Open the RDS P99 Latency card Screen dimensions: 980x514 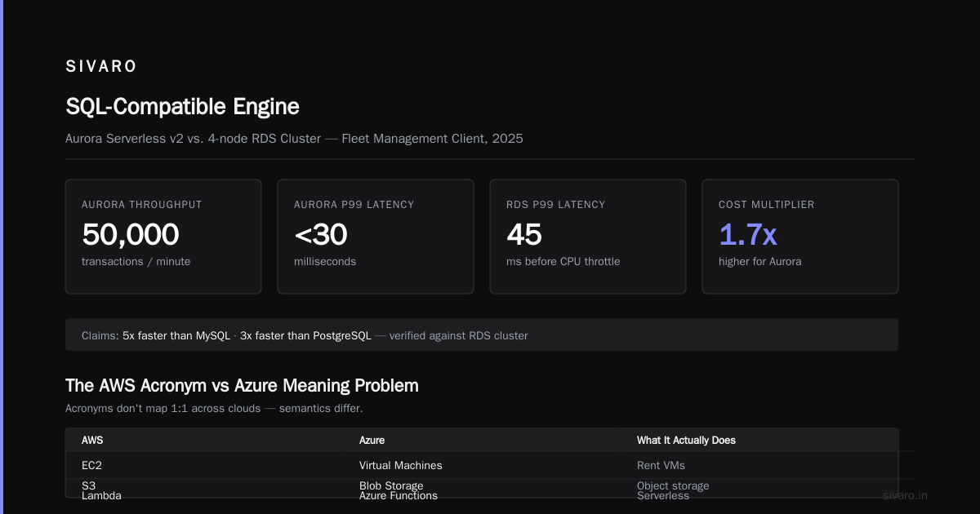(x=588, y=237)
